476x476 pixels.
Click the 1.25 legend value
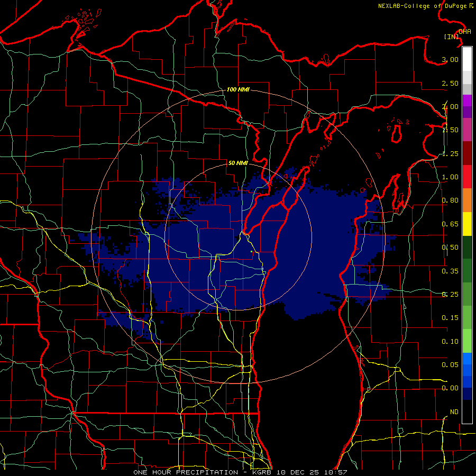pyautogui.click(x=450, y=153)
